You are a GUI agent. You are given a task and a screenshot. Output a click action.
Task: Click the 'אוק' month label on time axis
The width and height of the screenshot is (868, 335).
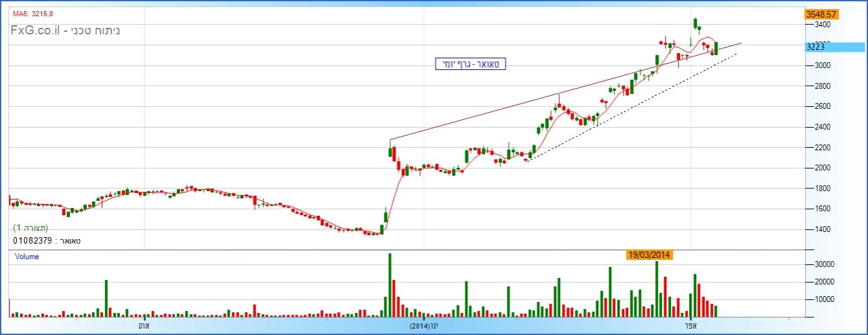(144, 325)
